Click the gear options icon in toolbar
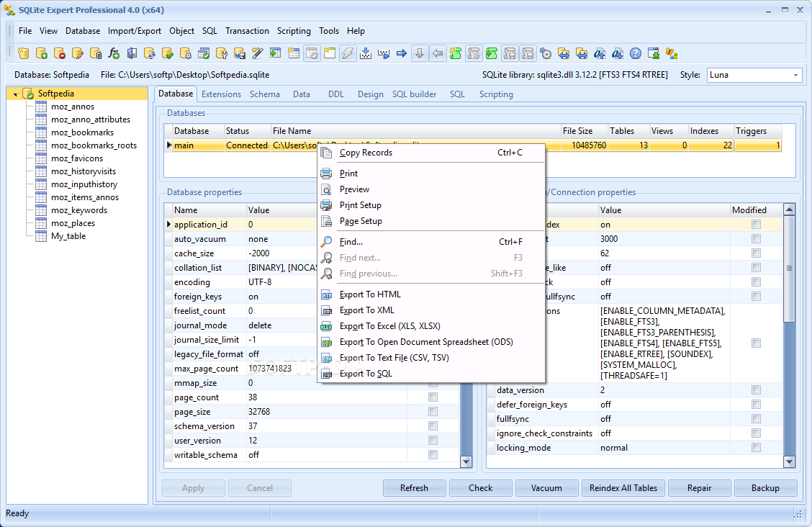 pos(546,53)
